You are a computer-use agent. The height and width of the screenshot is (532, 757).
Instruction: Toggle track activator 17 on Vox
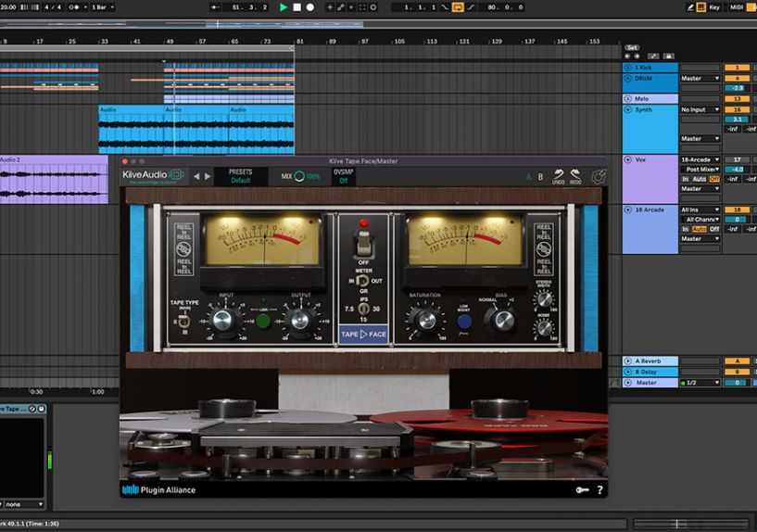pos(737,159)
